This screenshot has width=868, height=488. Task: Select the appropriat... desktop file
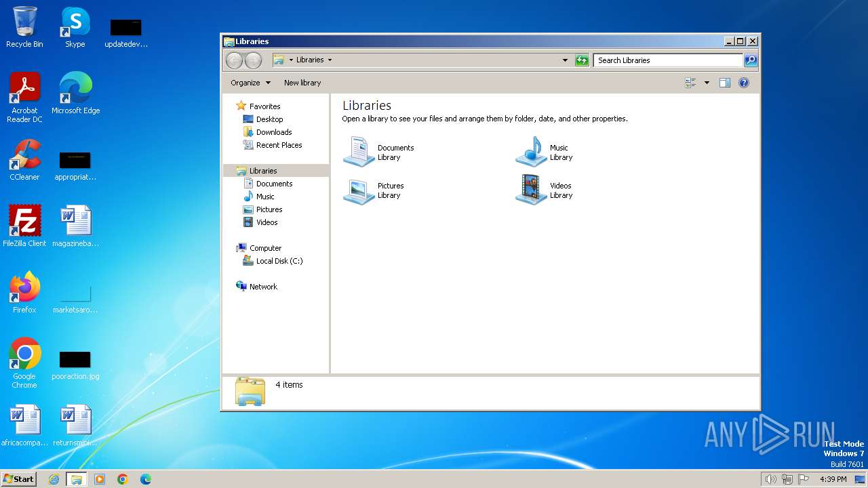(x=75, y=166)
